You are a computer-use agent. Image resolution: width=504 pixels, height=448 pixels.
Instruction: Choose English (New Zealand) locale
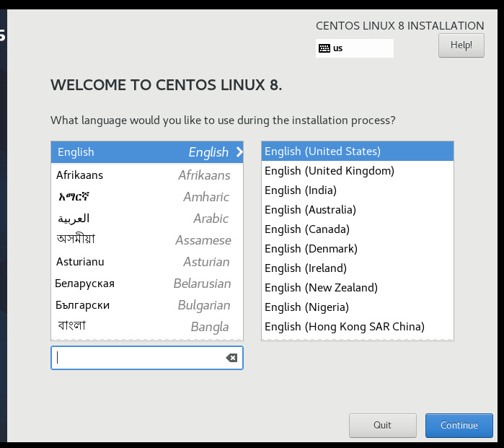[321, 288]
